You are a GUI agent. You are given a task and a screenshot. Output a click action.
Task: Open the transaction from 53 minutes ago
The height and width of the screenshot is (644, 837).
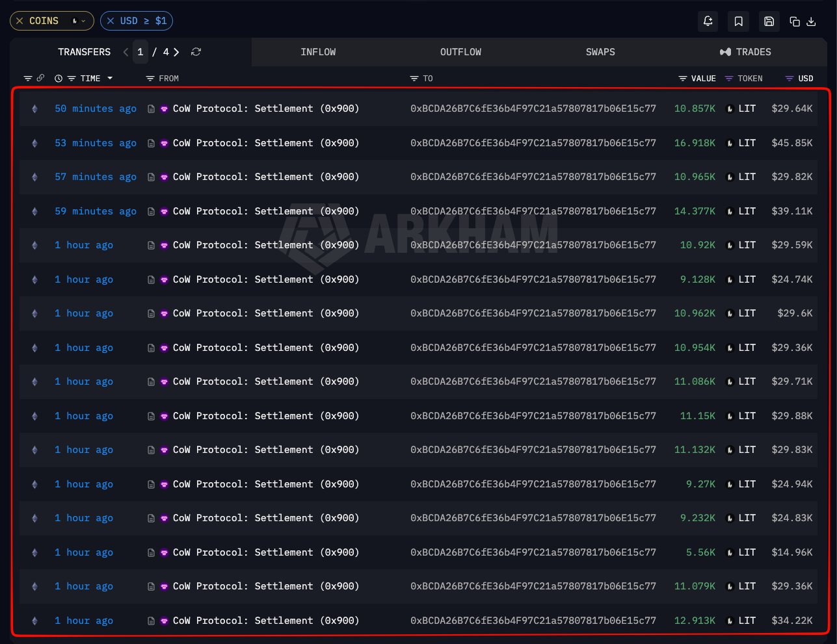point(96,143)
